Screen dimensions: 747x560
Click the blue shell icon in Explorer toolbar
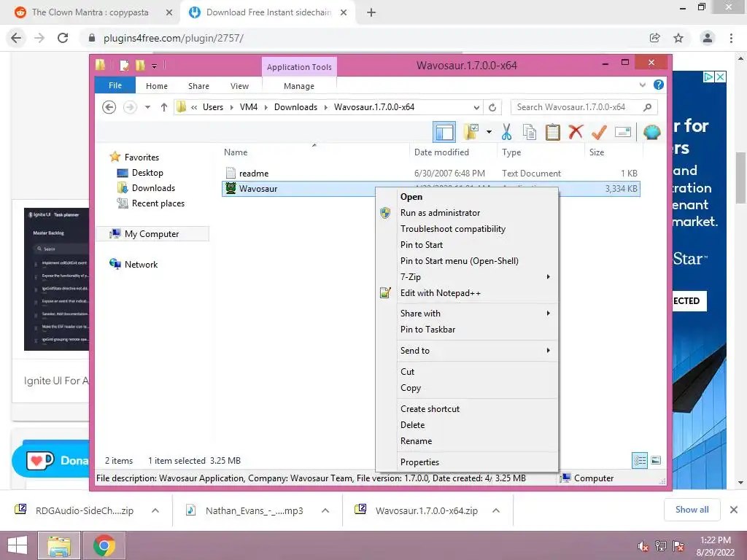pos(651,132)
